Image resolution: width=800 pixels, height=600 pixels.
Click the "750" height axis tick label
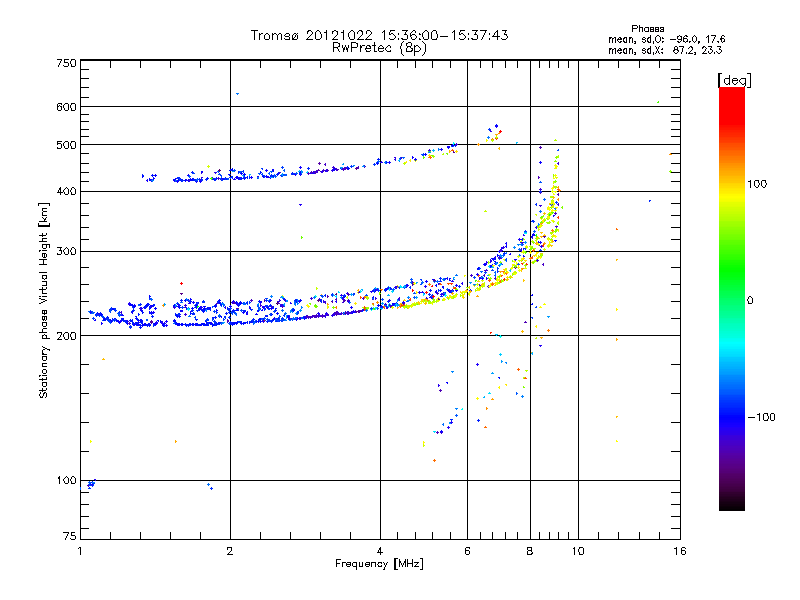[67, 63]
